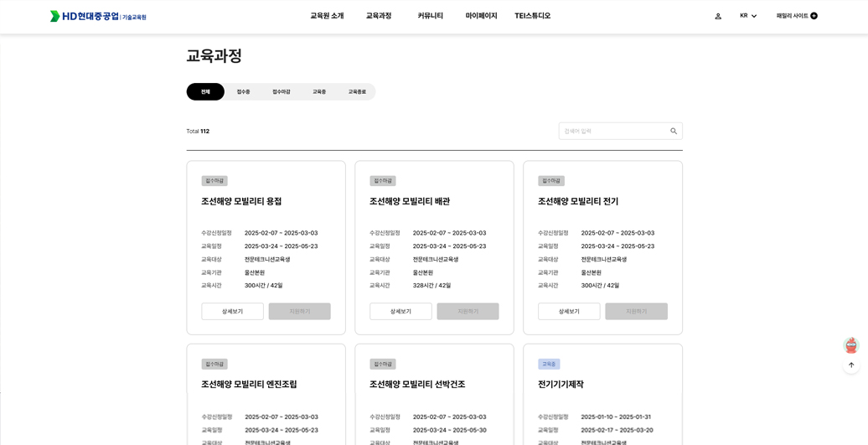Viewport: 868px width, 445px height.
Task: Click 지원하기 for 조선해양 모빌리티 배관
Action: (x=468, y=312)
